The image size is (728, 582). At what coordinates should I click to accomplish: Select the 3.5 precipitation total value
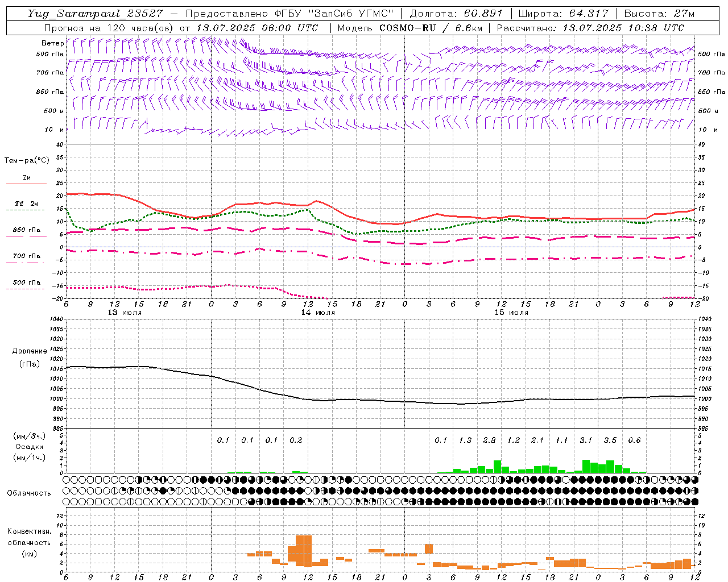click(610, 440)
